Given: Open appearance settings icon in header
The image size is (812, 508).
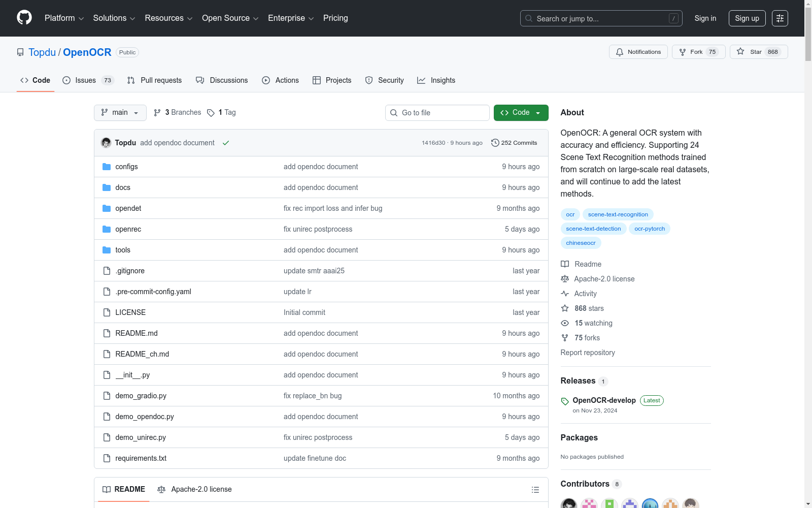Looking at the screenshot, I should tap(780, 18).
